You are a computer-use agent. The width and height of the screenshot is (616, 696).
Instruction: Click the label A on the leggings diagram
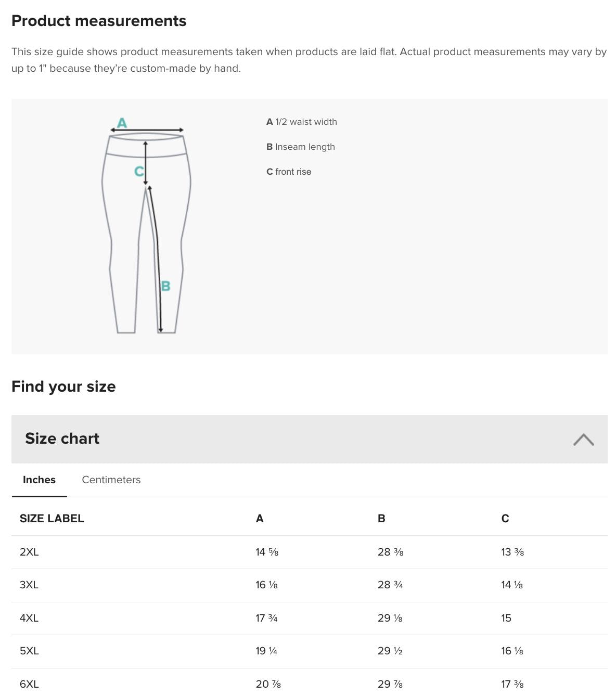point(122,123)
